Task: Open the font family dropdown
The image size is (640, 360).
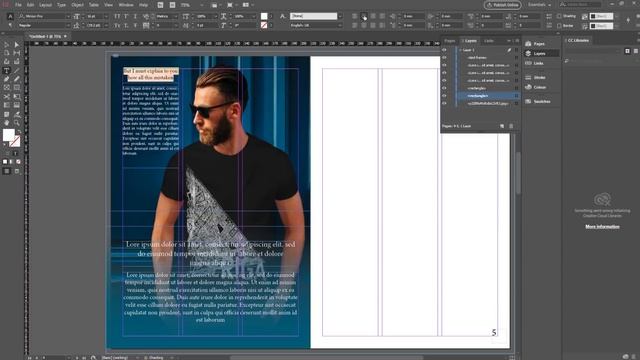Action: [x=68, y=16]
